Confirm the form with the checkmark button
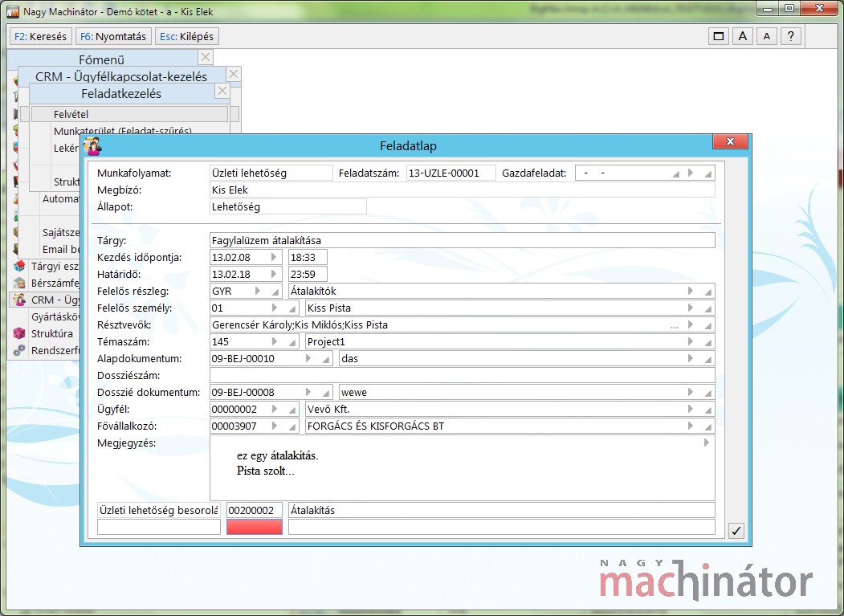844x616 pixels. 736,531
